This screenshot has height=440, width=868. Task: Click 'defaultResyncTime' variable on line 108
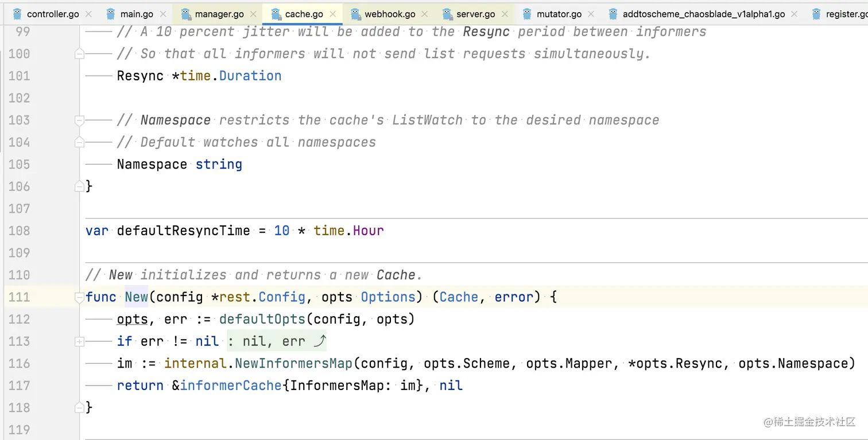pos(184,231)
